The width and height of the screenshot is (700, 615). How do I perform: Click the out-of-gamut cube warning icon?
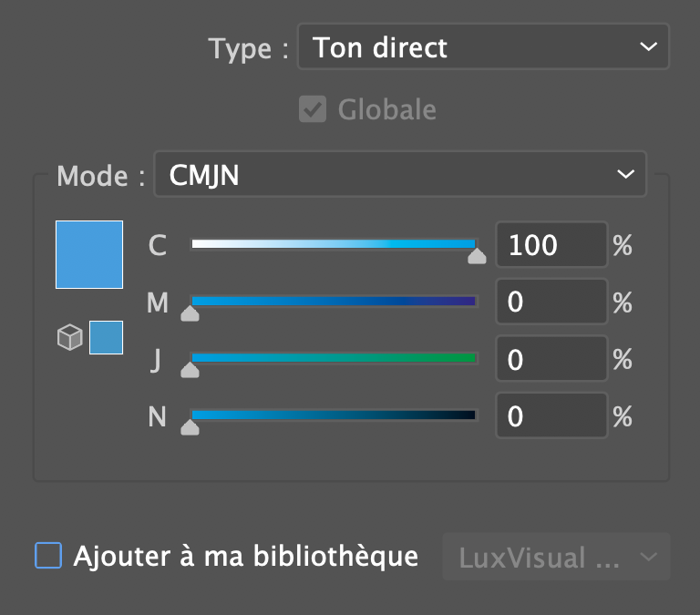tap(70, 338)
